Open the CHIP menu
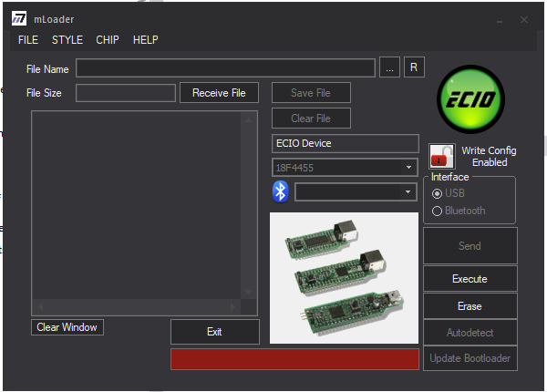This screenshot has height=392, width=547. pyautogui.click(x=108, y=40)
